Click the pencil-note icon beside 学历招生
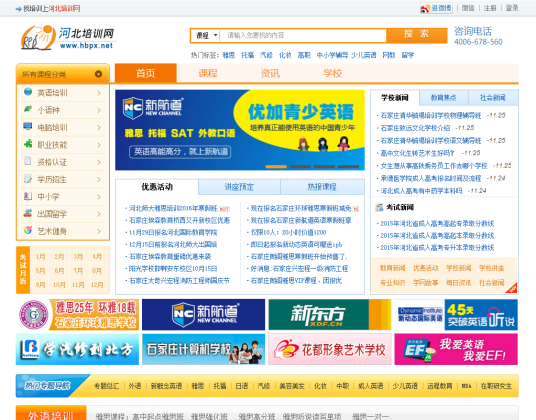The height and width of the screenshot is (420, 536). (28, 178)
